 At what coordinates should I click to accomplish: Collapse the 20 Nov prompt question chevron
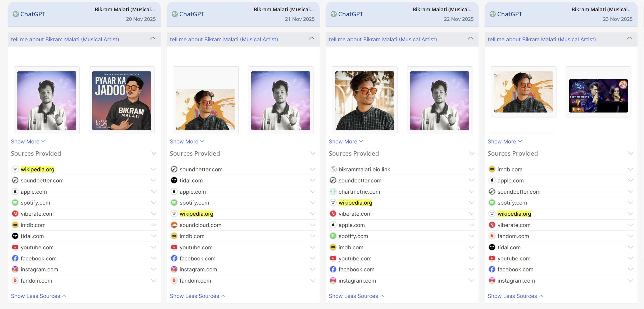pyautogui.click(x=153, y=39)
